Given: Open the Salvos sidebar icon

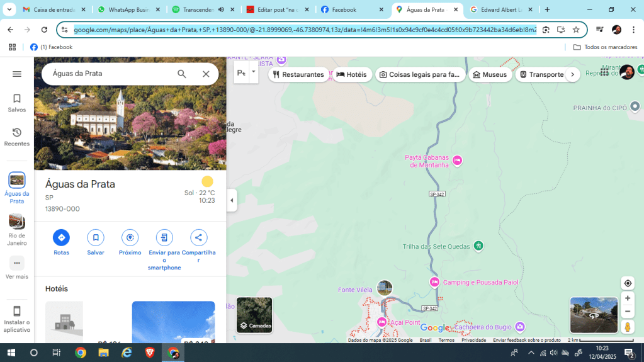Looking at the screenshot, I should pos(17,103).
